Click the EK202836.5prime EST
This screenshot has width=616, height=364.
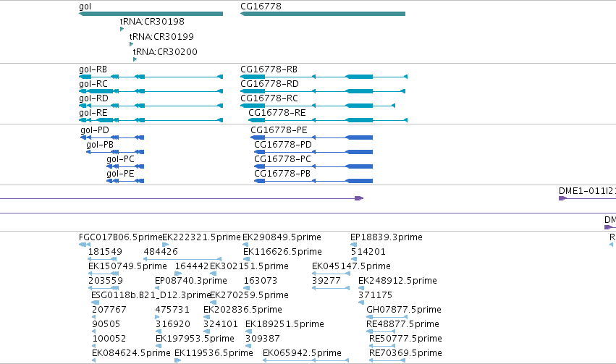[242, 310]
